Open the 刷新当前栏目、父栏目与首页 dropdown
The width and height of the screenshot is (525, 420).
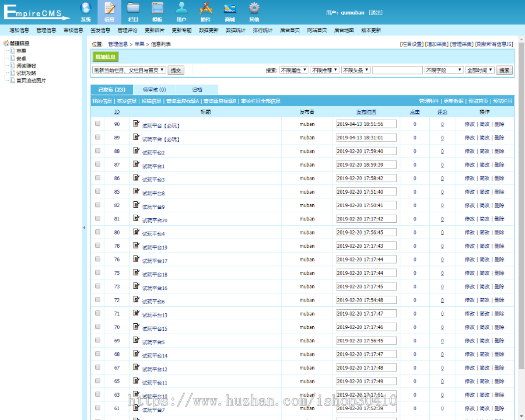point(129,70)
